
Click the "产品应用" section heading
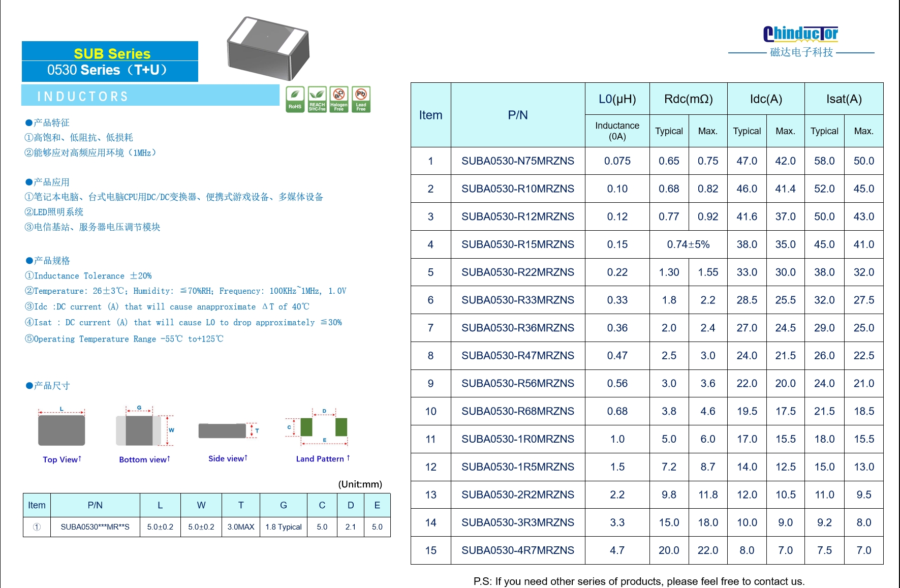tap(47, 182)
